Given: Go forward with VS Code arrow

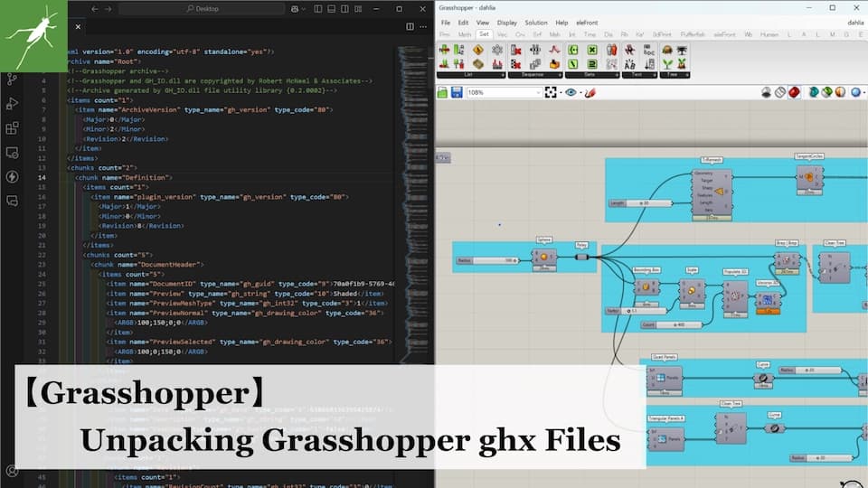Looking at the screenshot, I should [108, 9].
